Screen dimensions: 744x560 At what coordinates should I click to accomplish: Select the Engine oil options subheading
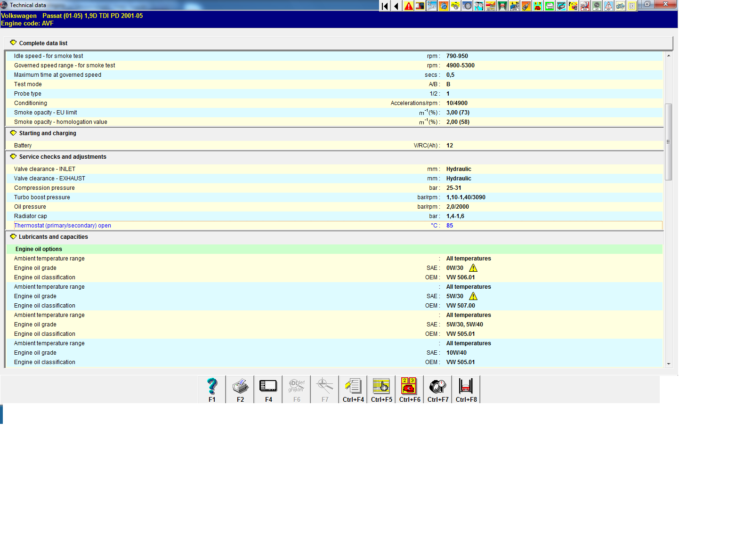[334, 249]
